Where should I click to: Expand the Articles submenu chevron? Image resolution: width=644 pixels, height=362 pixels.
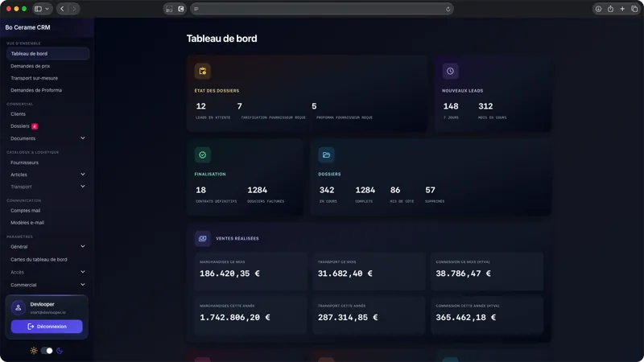point(83,175)
